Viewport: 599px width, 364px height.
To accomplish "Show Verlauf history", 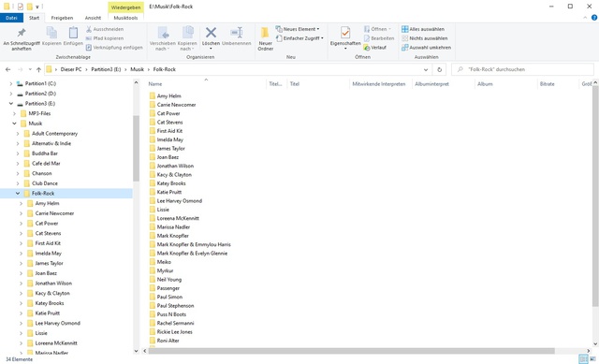I will [x=374, y=48].
